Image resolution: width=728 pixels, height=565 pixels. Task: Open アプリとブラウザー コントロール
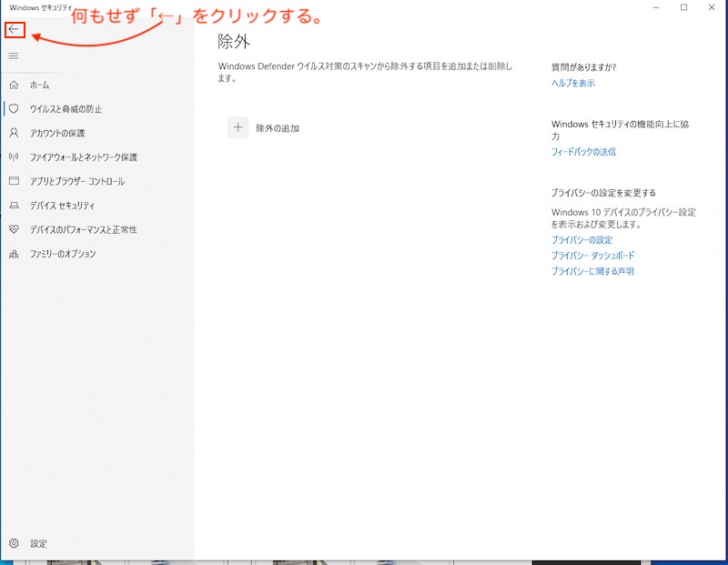77,182
